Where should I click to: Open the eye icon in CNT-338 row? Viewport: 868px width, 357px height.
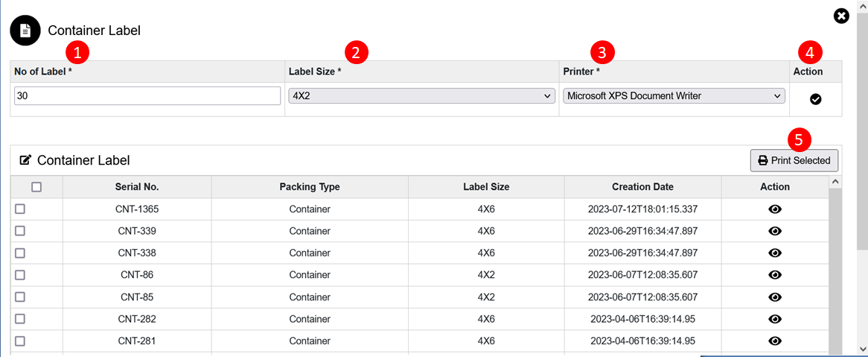point(774,253)
